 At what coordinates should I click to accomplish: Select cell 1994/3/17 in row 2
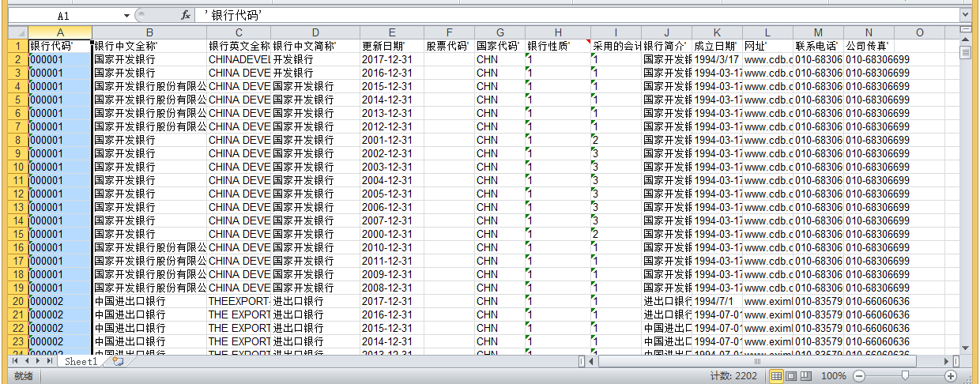[717, 59]
